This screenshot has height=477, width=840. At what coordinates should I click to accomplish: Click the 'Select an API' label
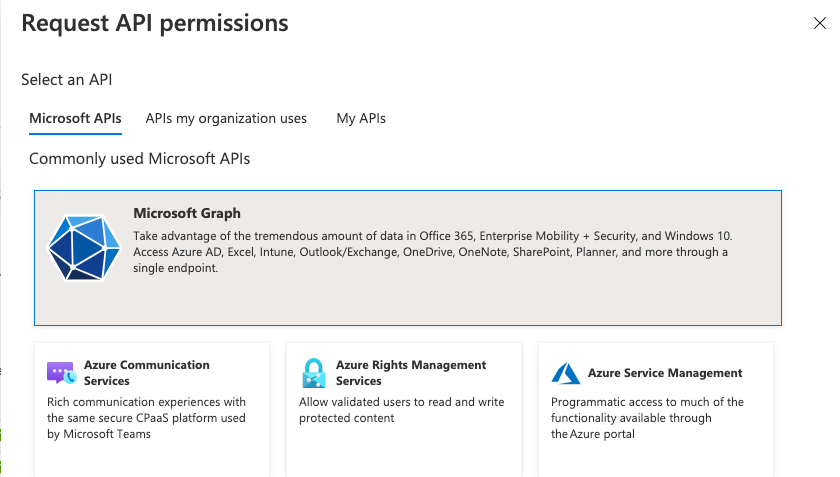66,79
